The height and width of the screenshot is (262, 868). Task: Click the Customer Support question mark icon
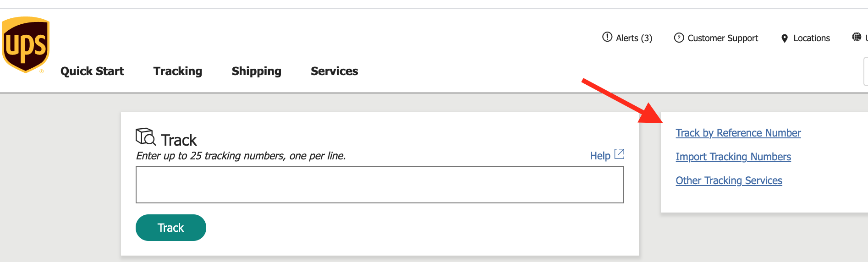(x=679, y=38)
